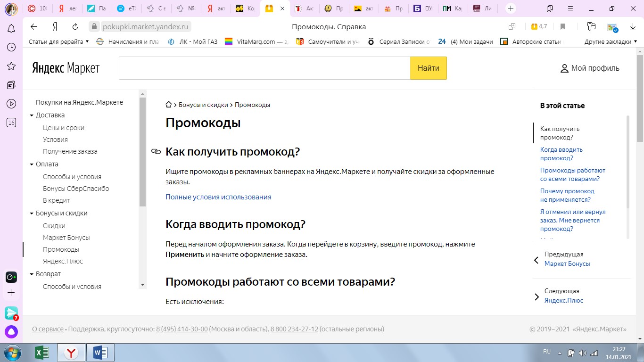Click the Market search input field
This screenshot has width=644, height=362.
click(x=264, y=68)
